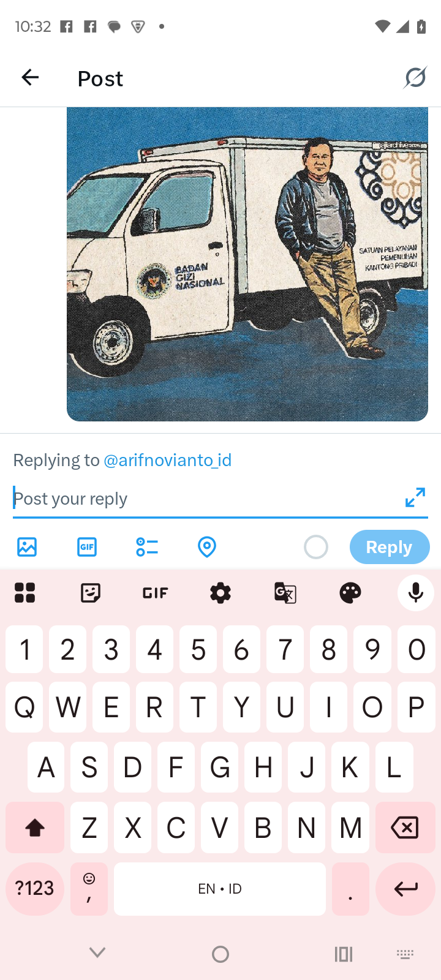The image size is (441, 980).
Task: Expand reply composer to full screen
Action: pos(415,497)
